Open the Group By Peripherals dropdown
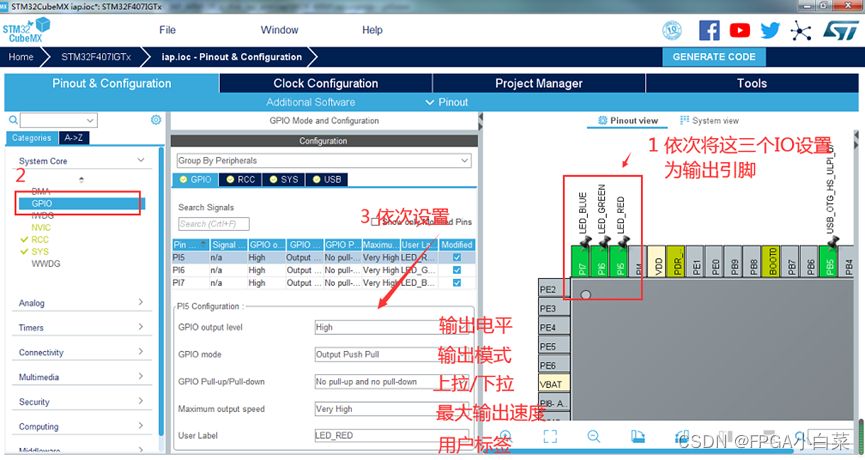Screen dimensions: 865x460 (x=324, y=161)
